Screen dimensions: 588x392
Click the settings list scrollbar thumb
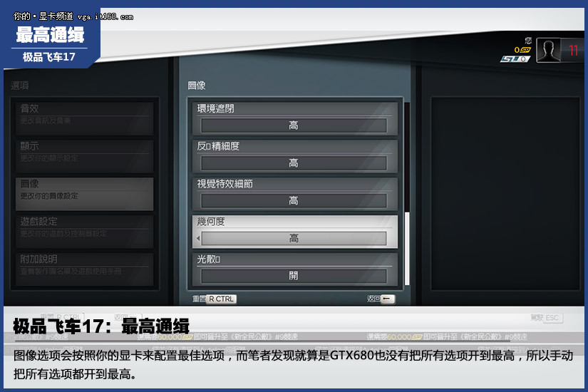(407, 249)
